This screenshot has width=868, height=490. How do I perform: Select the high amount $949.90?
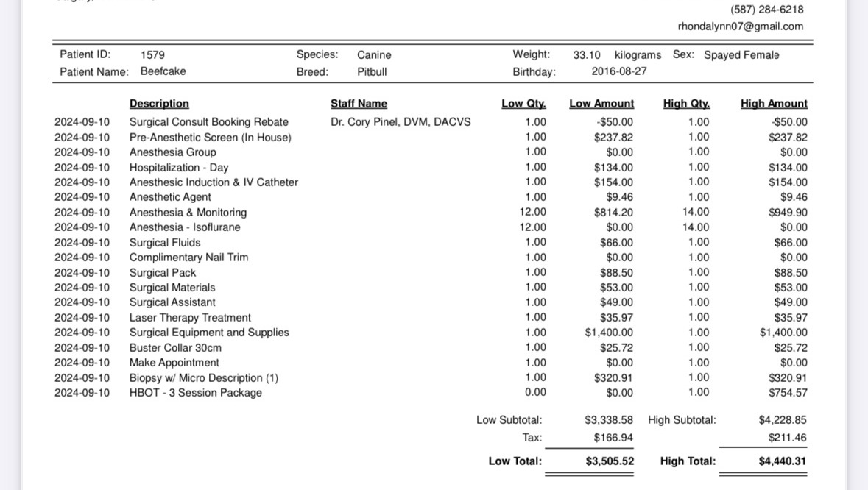[x=788, y=213]
